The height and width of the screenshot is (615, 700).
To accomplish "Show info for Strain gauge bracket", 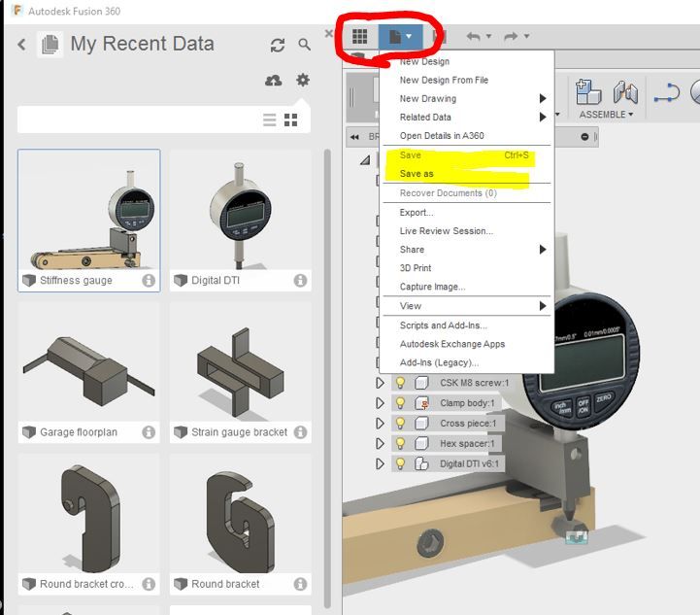I will tap(300, 432).
